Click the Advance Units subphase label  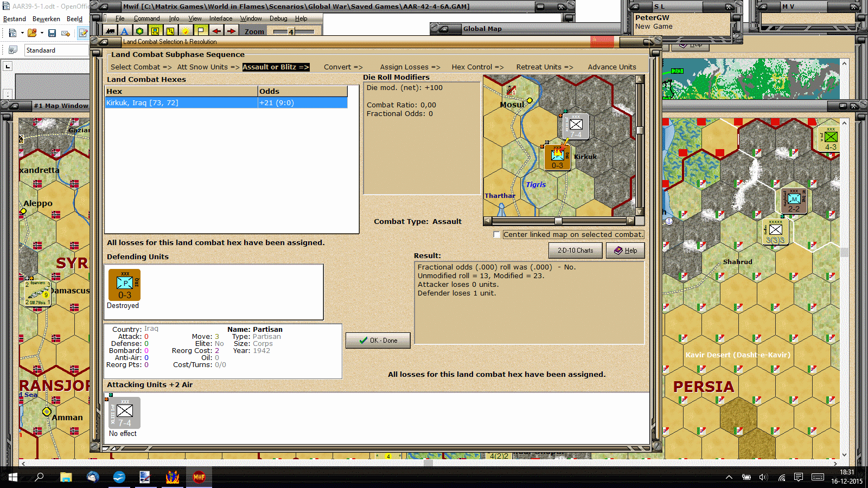(x=612, y=67)
